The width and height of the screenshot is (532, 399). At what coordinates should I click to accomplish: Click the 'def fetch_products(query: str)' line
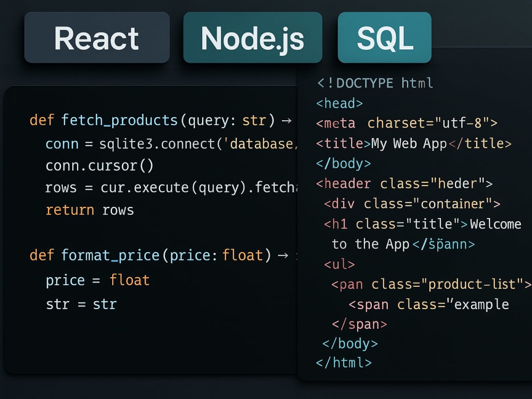pyautogui.click(x=161, y=120)
